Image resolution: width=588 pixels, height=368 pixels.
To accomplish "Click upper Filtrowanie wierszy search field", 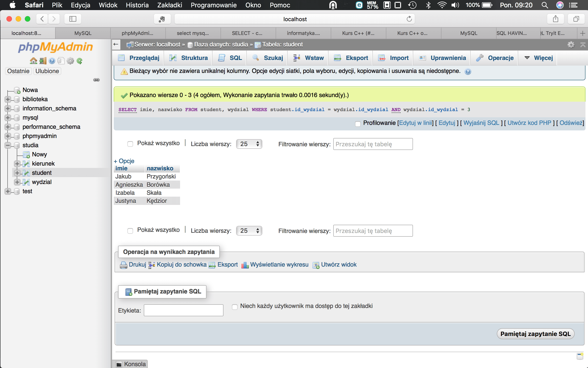I will click(x=373, y=144).
